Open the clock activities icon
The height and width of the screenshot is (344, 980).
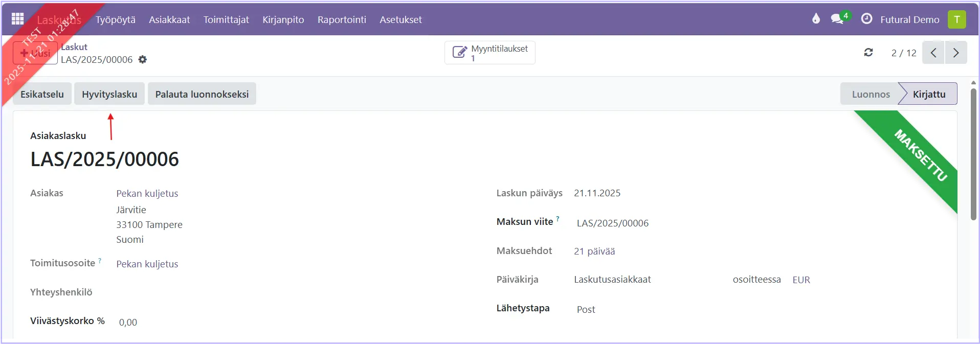tap(866, 19)
